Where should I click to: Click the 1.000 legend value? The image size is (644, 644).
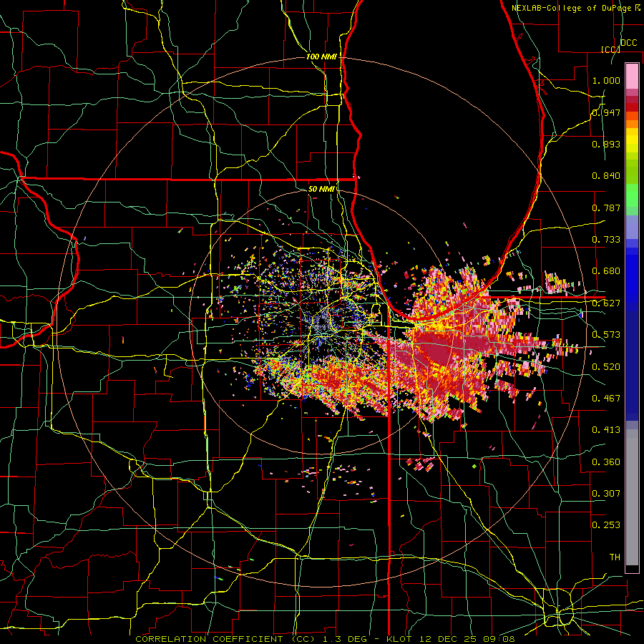tap(606, 81)
